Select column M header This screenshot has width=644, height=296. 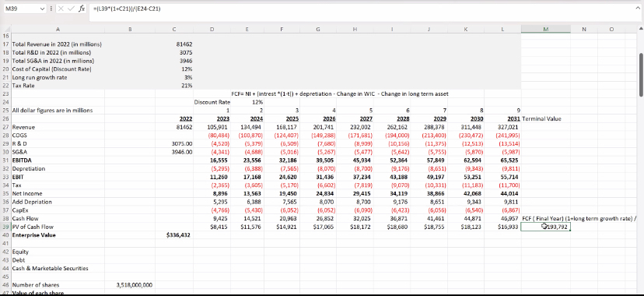(545, 29)
